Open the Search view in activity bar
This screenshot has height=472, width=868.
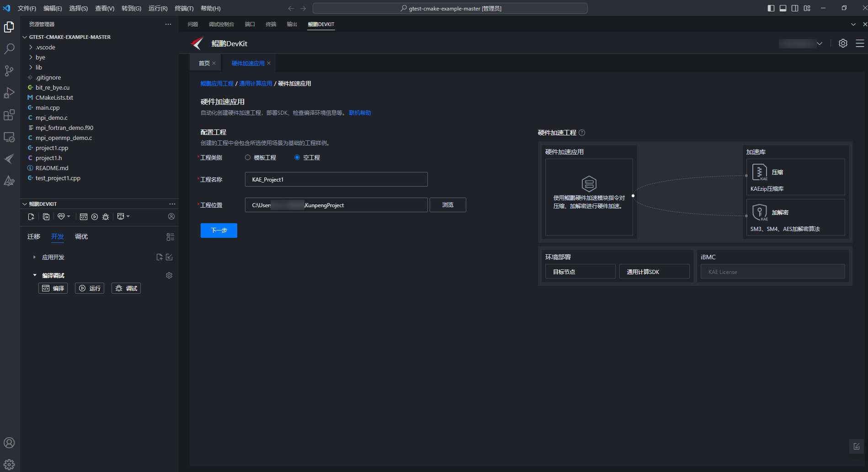coord(9,49)
